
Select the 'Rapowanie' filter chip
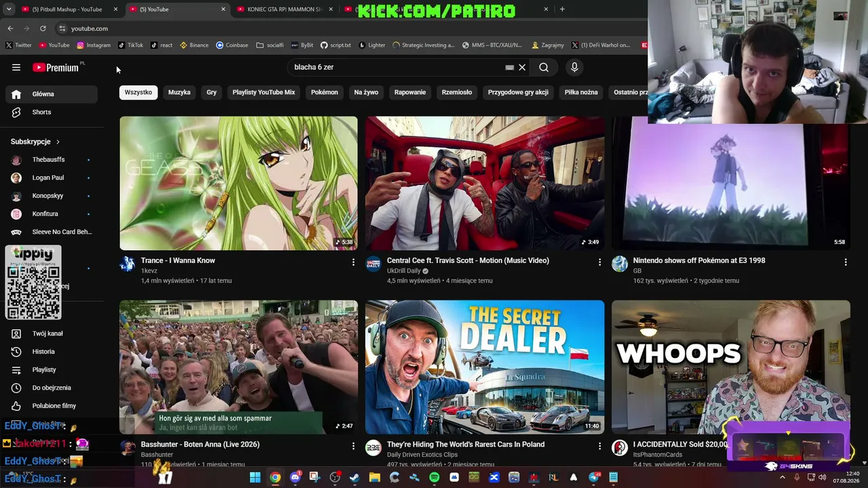tap(410, 92)
